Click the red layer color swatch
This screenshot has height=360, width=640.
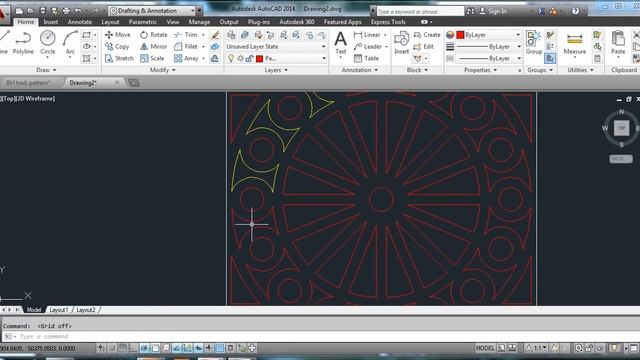259,59
